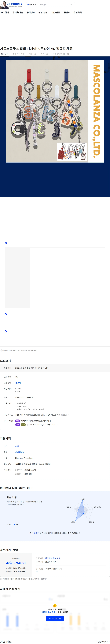Click the 성취지향성 label on radar chart
The image size is (110, 644).
click(x=97, y=507)
